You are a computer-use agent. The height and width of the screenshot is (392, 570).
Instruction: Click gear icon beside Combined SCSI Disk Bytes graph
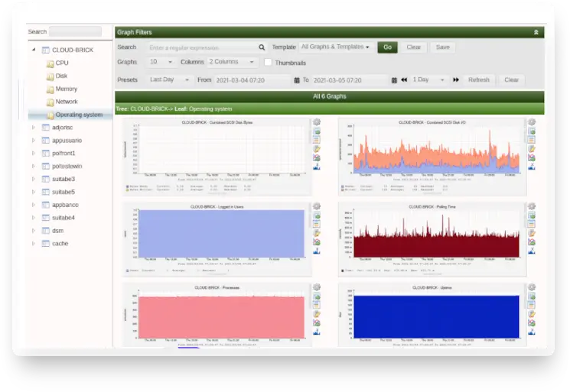pyautogui.click(x=317, y=122)
